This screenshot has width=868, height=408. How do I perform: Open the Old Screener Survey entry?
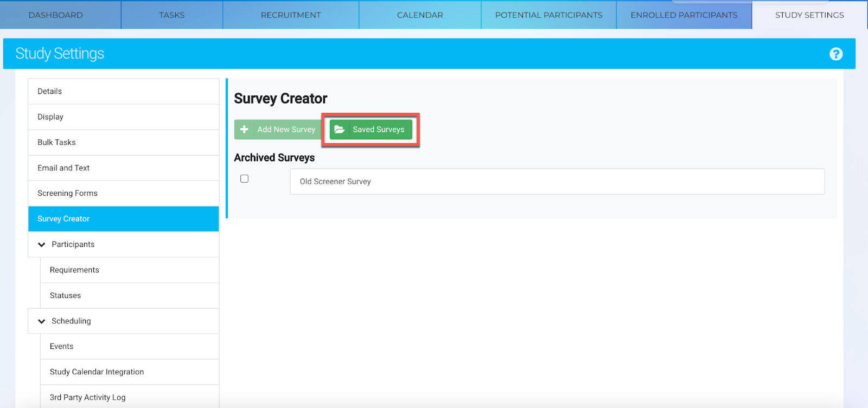coord(557,181)
